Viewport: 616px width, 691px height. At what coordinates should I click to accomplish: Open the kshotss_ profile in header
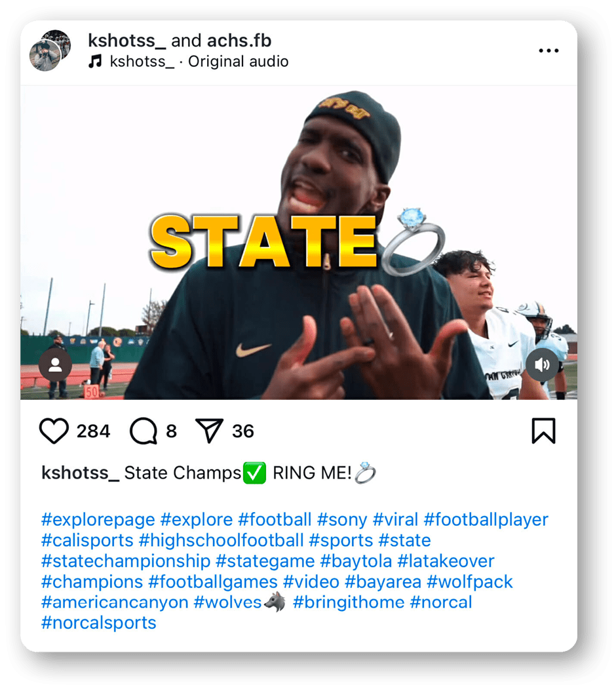(x=126, y=41)
